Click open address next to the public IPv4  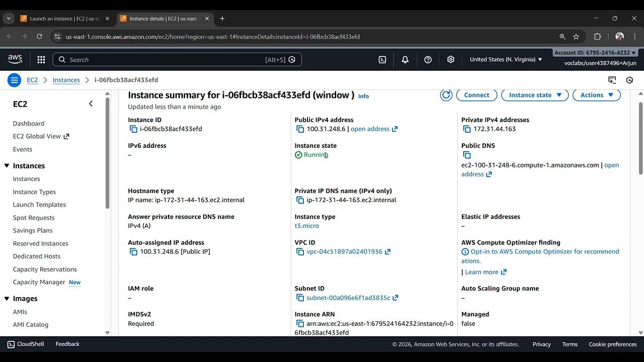click(x=374, y=129)
